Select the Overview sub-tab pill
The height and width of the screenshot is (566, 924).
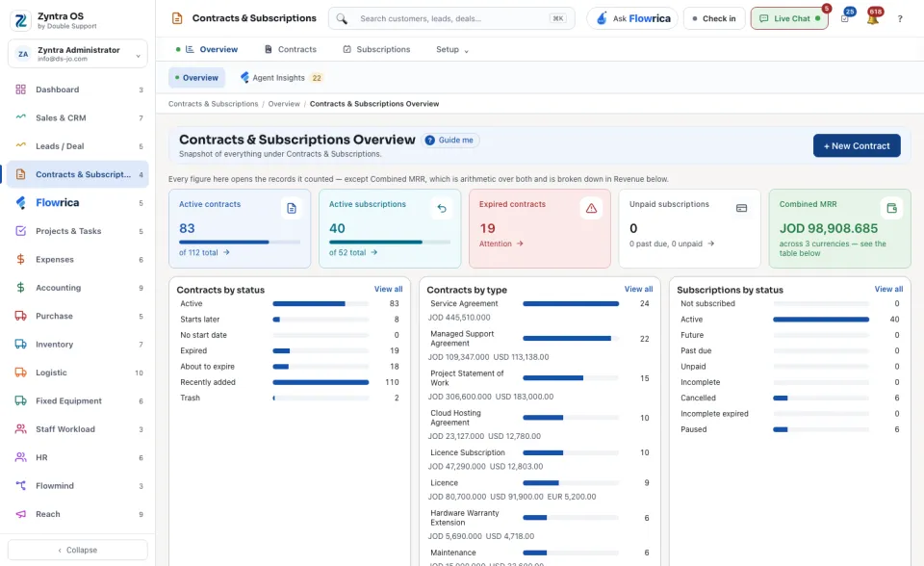pos(196,78)
